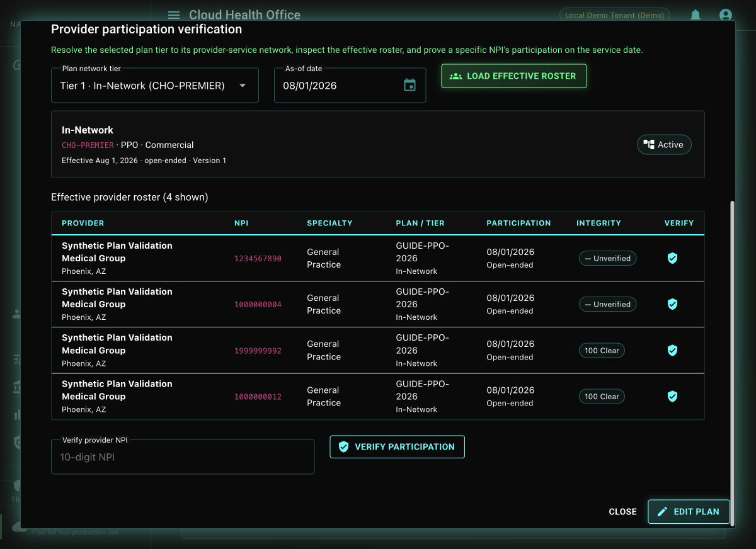Click NPI value 1000000004
The height and width of the screenshot is (549, 756).
point(258,305)
